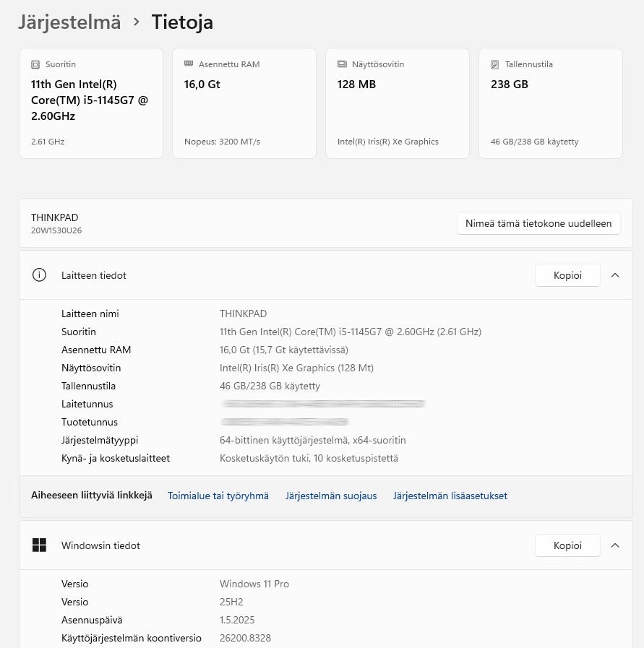Select 'Kosketuskäytön tuki, 10 kosketuspistettä' value
This screenshot has height=648, width=644.
tap(309, 458)
